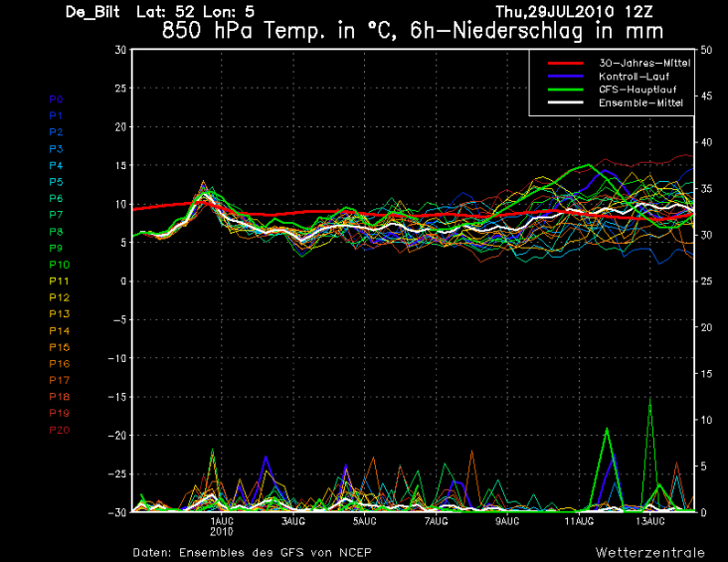
Task: Click the blue Kontroll-Lauf legend line
Action: click(566, 77)
